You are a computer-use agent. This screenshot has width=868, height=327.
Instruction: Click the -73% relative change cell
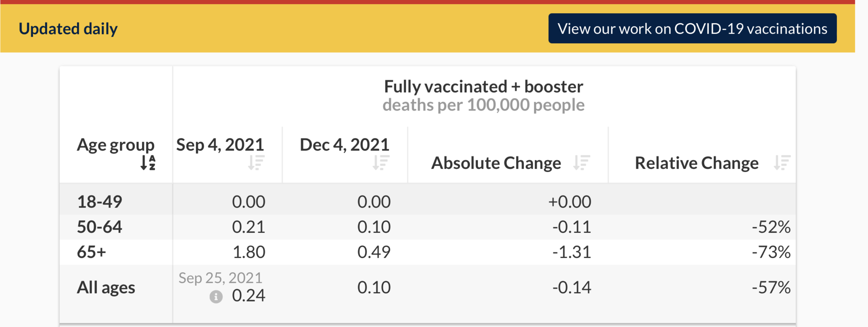771,252
